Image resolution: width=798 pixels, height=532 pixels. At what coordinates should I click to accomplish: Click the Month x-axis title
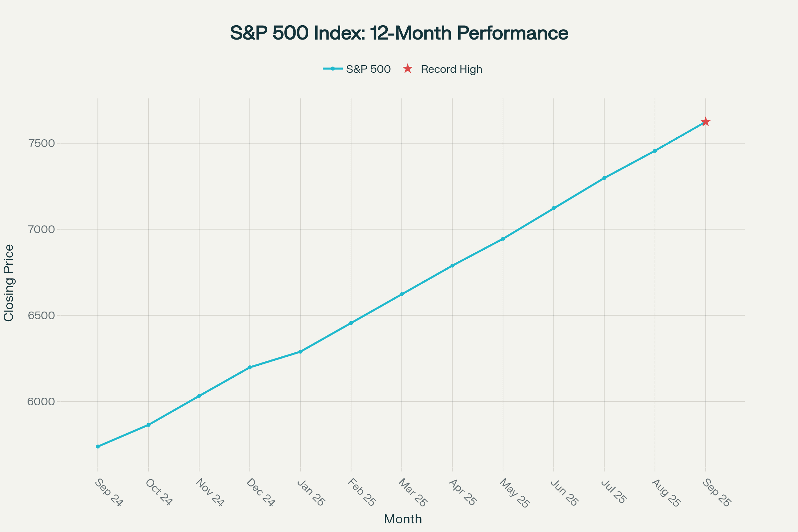pos(403,519)
